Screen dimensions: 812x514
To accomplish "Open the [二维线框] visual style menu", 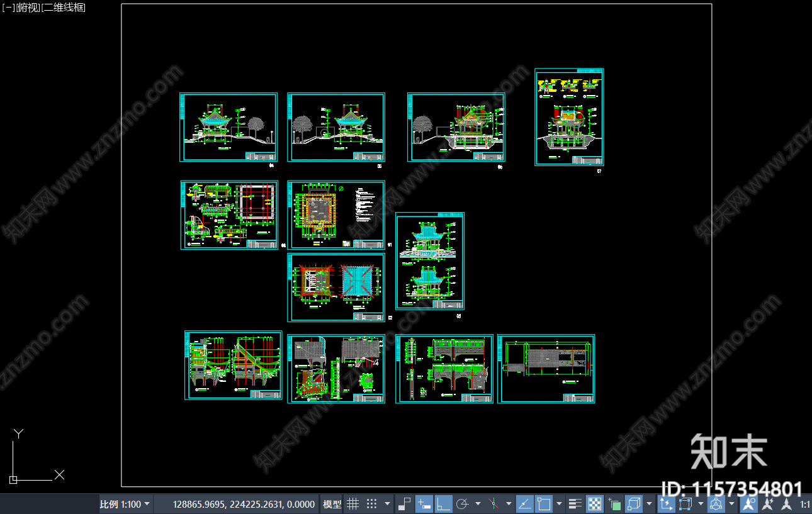I will tap(63, 8).
